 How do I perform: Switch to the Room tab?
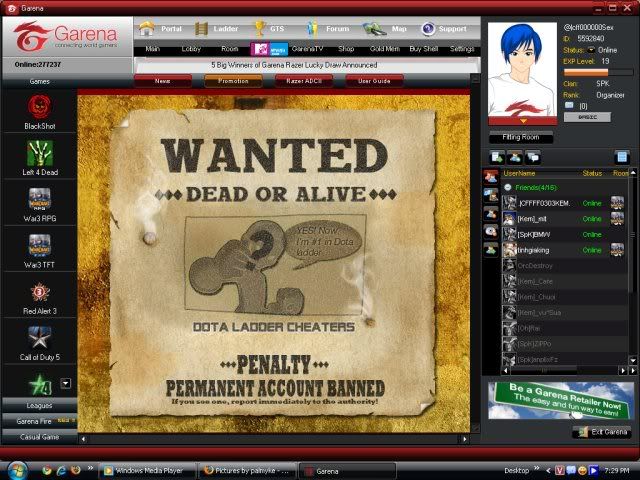tap(229, 49)
